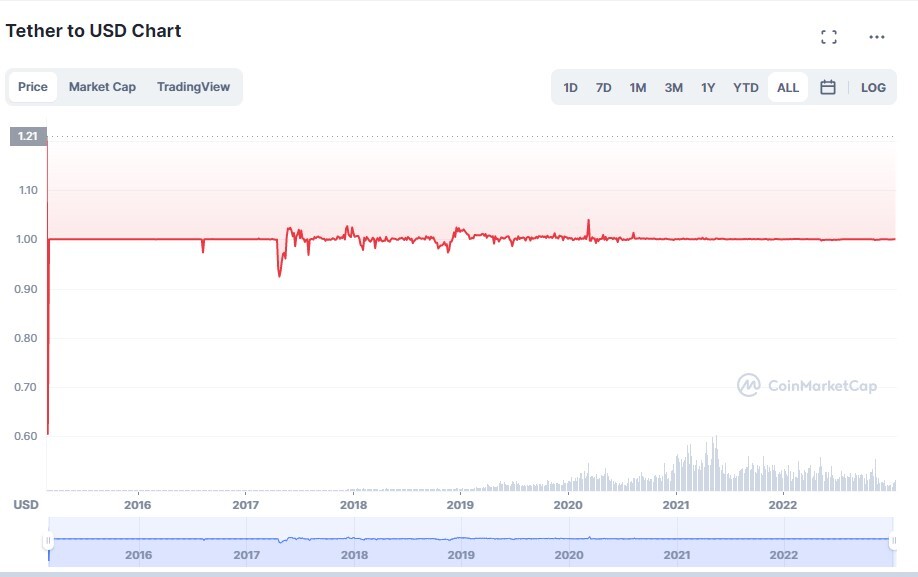Select the YTD time range
Screen dimensions: 918x577
point(745,88)
